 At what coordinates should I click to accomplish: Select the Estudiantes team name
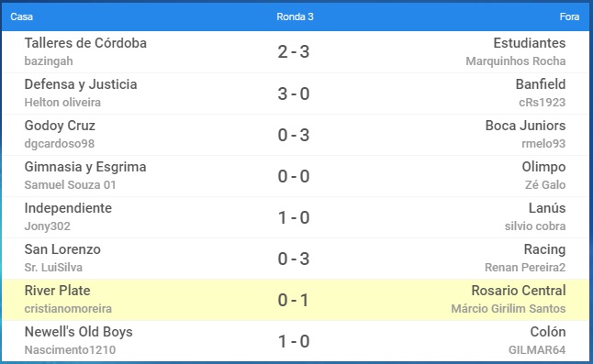click(x=530, y=43)
